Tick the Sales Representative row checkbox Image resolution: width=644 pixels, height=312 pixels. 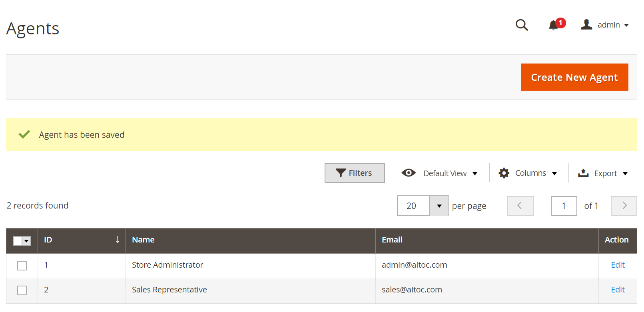pos(22,290)
